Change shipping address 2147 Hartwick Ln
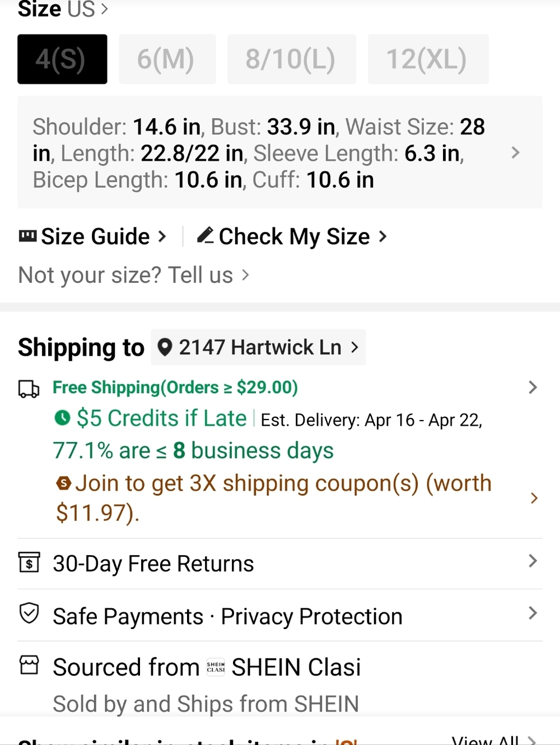560x745 pixels. (258, 347)
